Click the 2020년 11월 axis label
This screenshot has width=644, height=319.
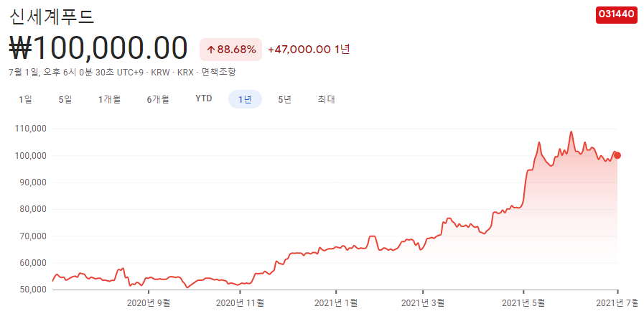240,303
